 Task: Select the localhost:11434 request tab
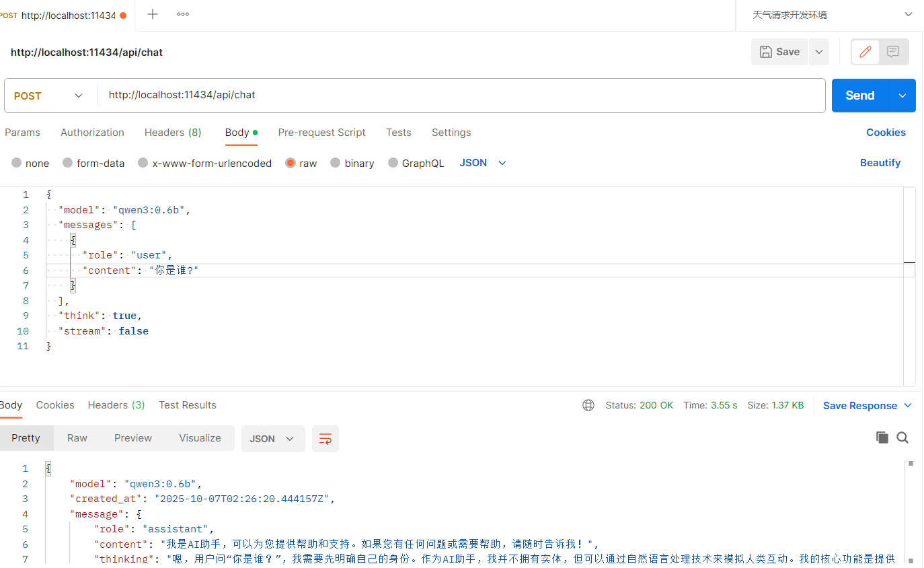tap(64, 15)
